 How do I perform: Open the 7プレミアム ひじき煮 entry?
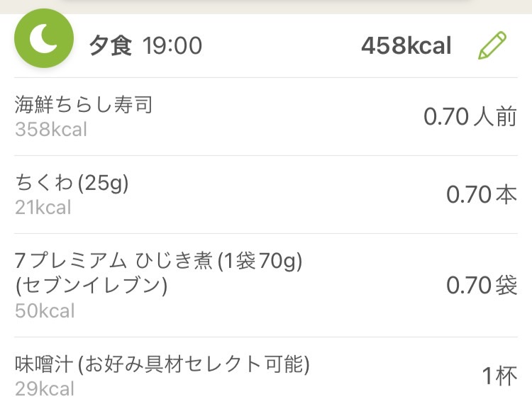click(266, 285)
